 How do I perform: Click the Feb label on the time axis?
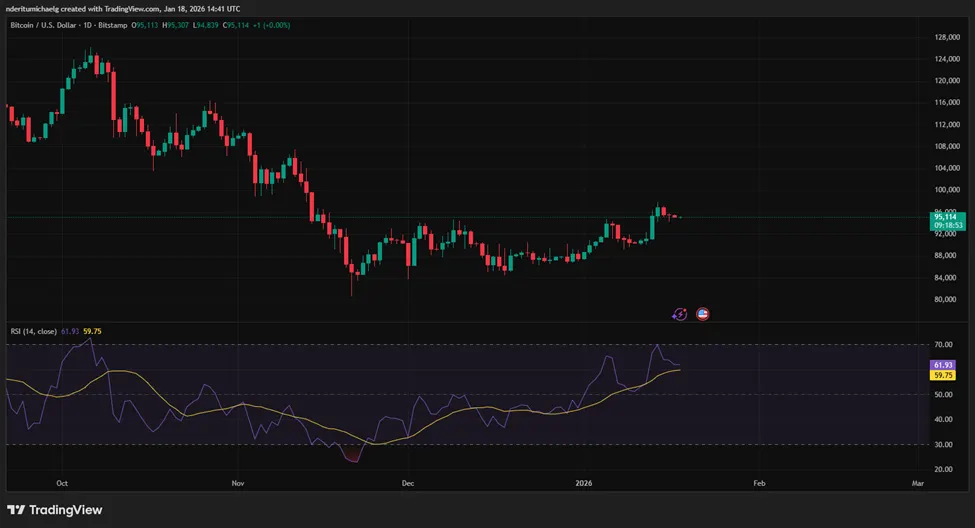(x=759, y=483)
